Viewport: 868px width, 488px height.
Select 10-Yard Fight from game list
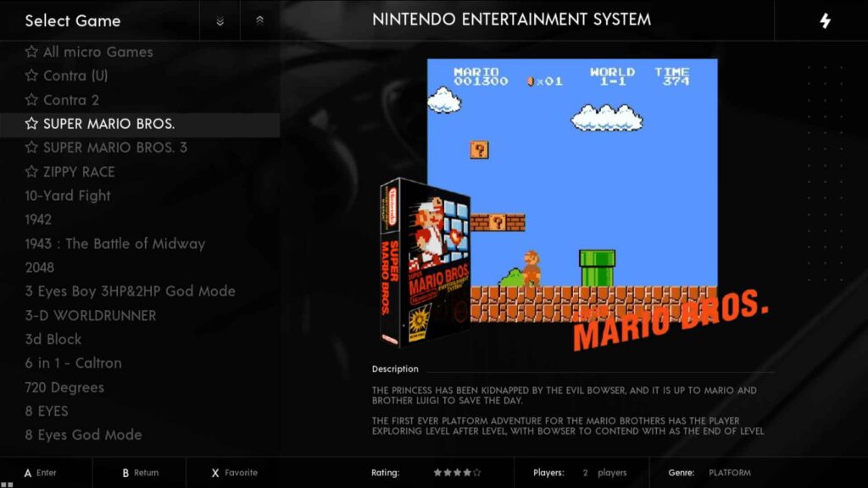(68, 196)
